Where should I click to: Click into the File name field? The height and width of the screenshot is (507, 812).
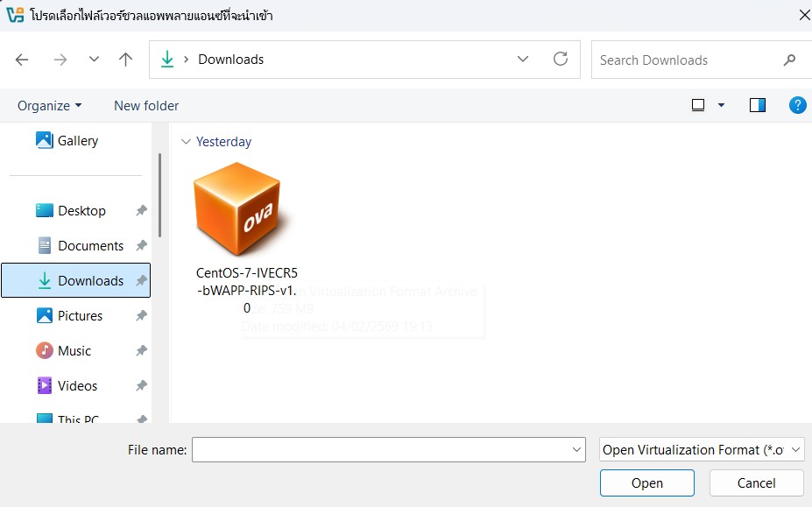pos(381,450)
